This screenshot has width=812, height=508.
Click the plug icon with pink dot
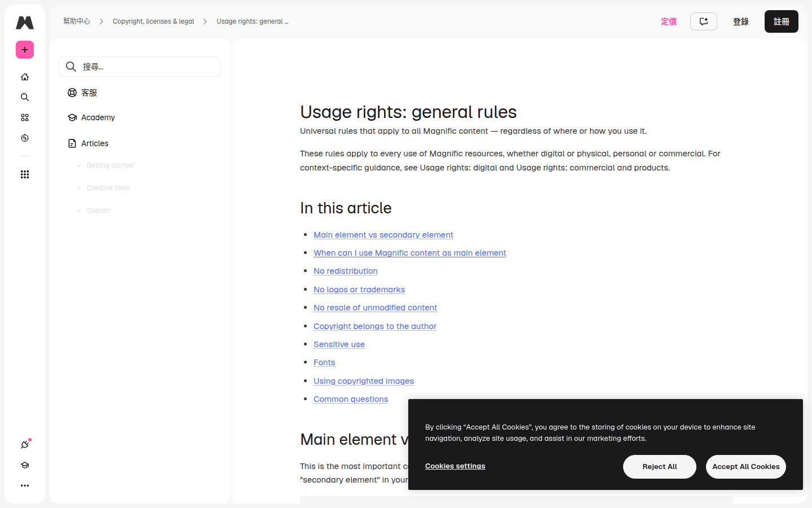(25, 445)
